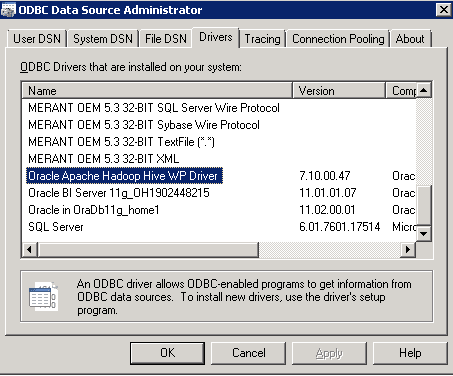Click version value 11.01.01.07
453x376 pixels.
click(x=328, y=193)
